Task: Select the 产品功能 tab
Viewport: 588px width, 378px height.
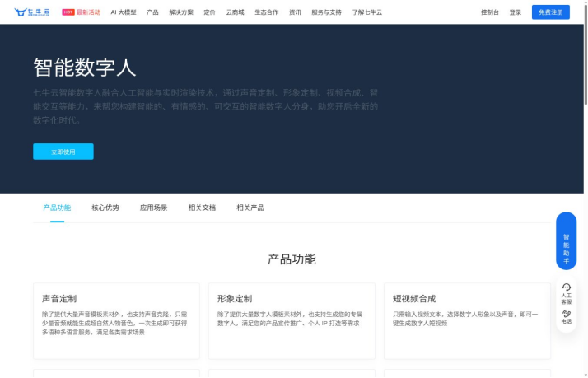Action: (x=57, y=208)
